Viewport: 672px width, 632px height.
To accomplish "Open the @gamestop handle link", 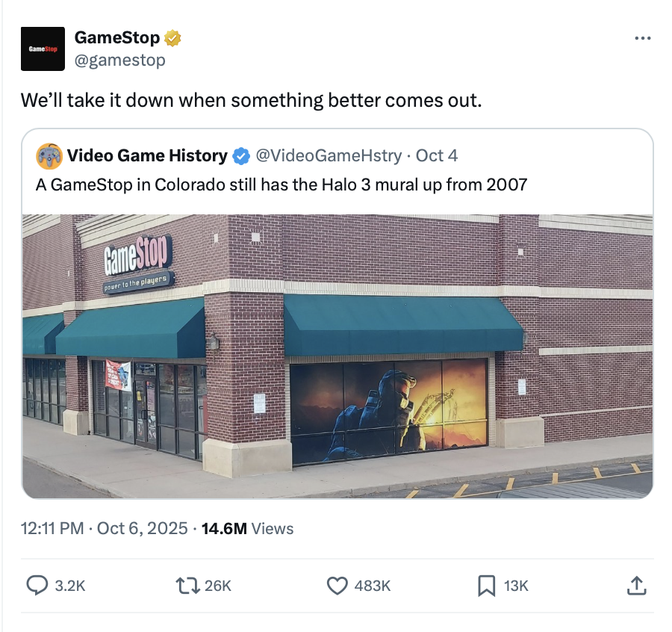I will pos(120,60).
